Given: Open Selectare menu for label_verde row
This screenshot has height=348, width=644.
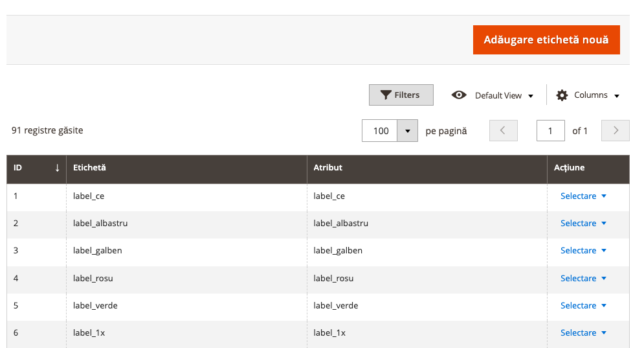Looking at the screenshot, I should click(583, 306).
